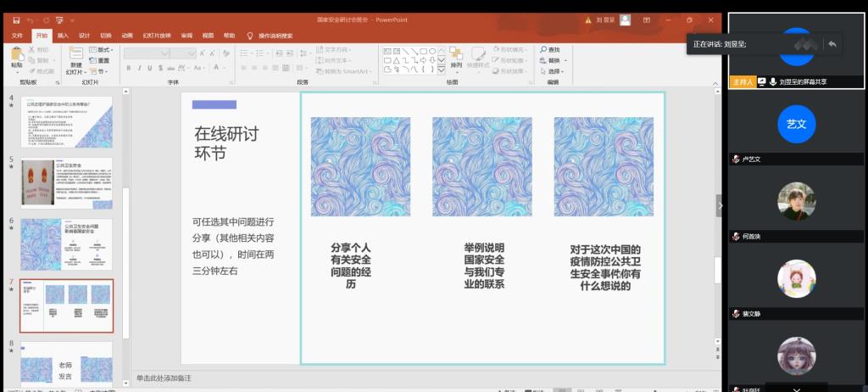Toggle Underline text formatting
868x392 pixels.
point(151,68)
